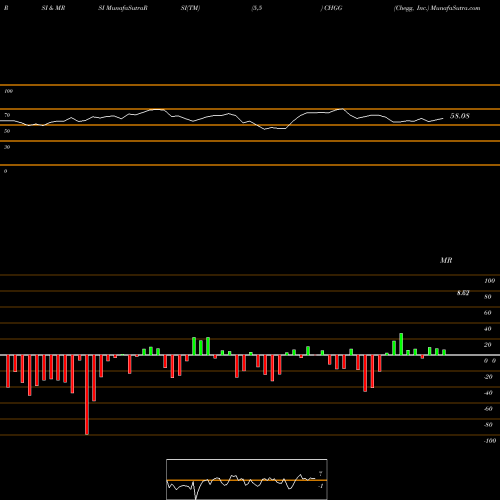Click the RSI 0 axis label
The image size is (500, 500).
click(5, 171)
